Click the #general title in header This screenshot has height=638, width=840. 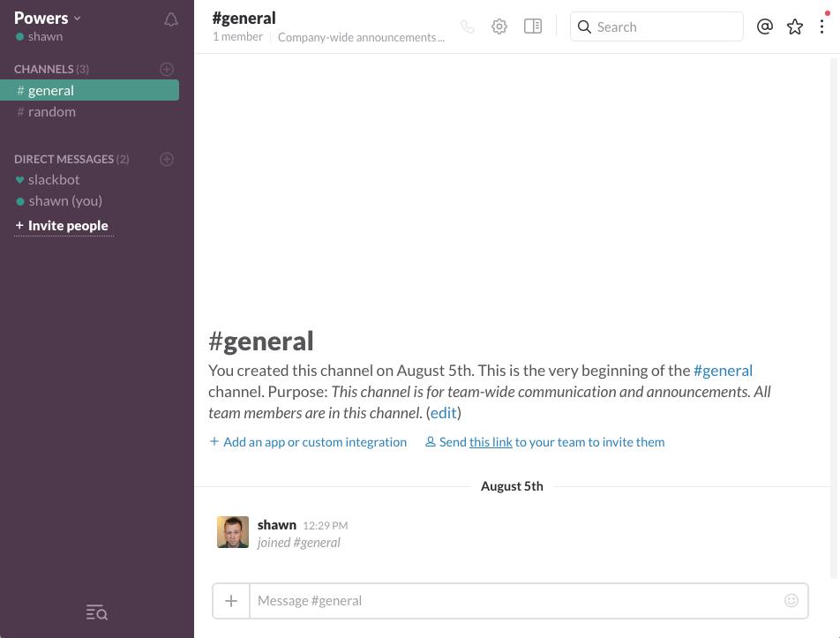click(x=244, y=19)
